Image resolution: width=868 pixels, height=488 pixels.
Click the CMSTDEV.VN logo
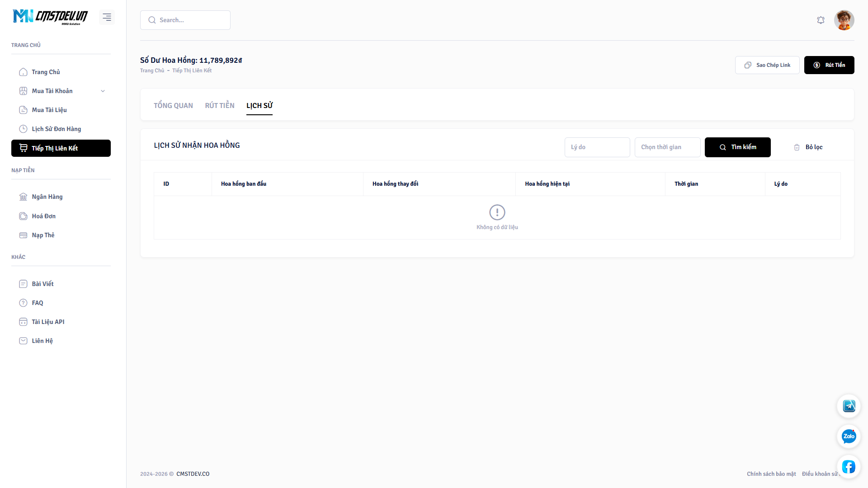click(x=50, y=17)
